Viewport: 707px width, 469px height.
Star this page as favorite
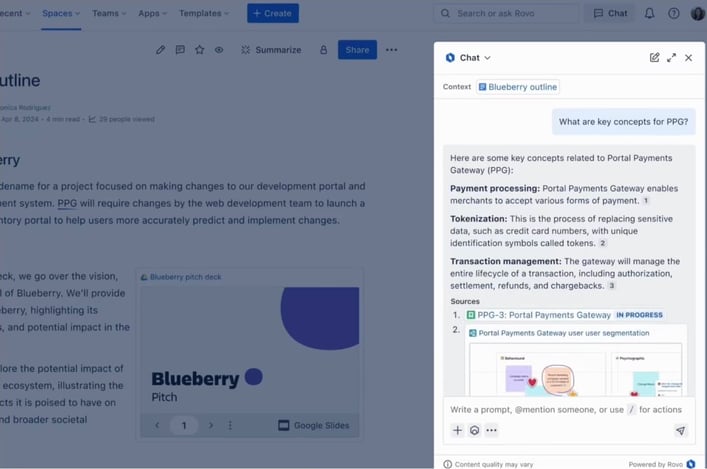click(x=199, y=50)
